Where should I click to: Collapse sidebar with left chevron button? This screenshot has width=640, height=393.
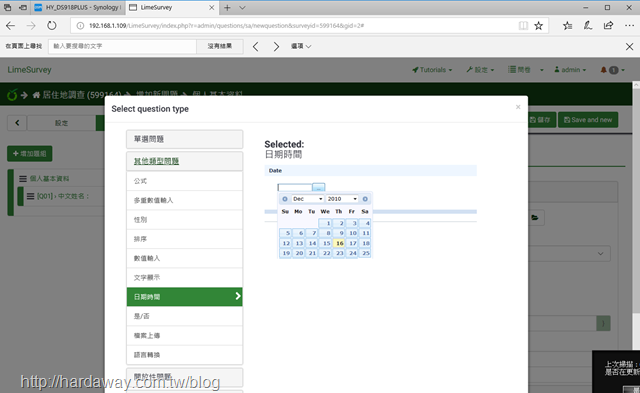pyautogui.click(x=17, y=123)
